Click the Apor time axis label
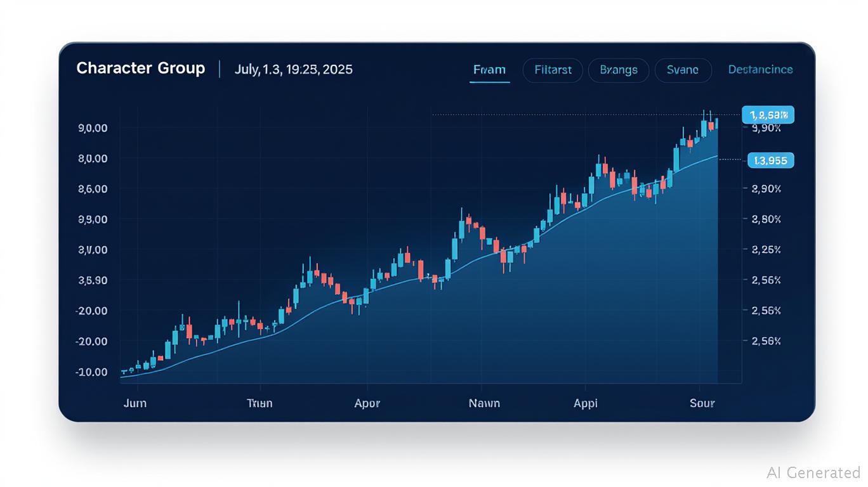 (367, 403)
